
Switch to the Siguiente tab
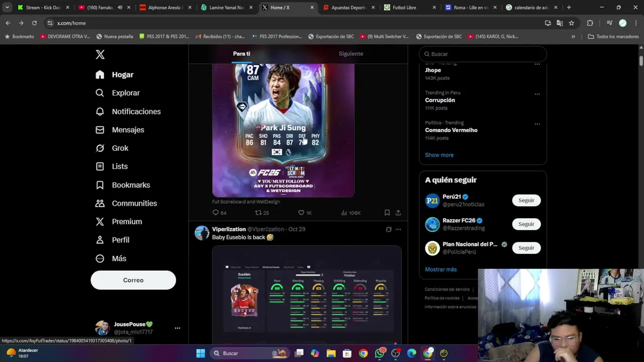[x=351, y=54]
